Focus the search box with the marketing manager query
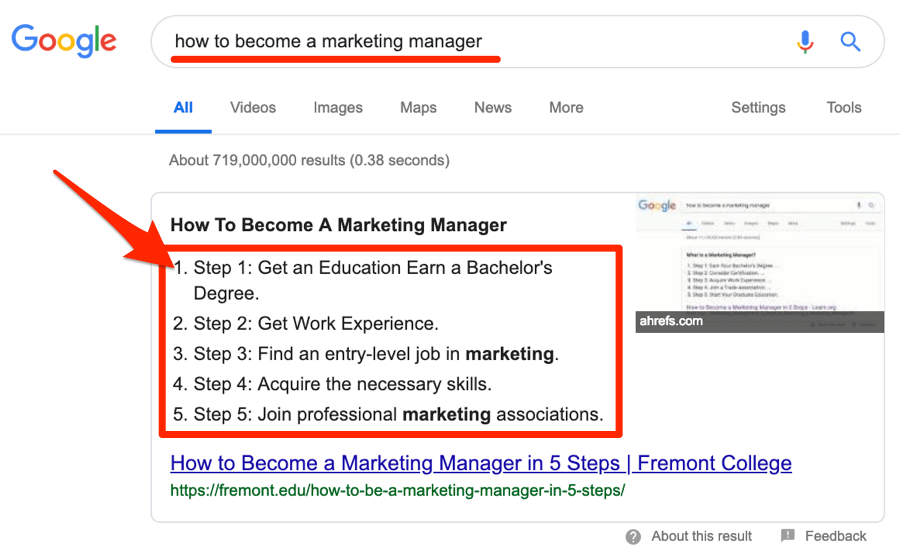The width and height of the screenshot is (900, 551). (x=470, y=42)
